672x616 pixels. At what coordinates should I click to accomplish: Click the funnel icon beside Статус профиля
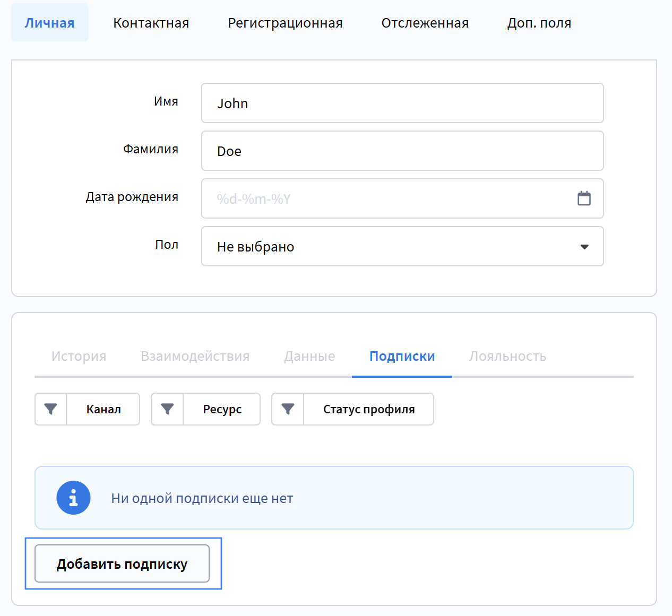288,409
